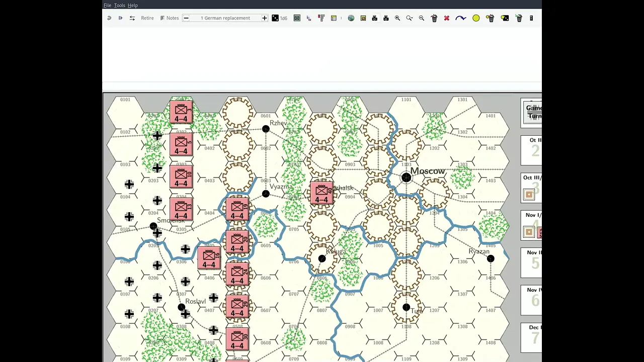
Task: Click the second camera snapshot icon
Action: click(386, 18)
